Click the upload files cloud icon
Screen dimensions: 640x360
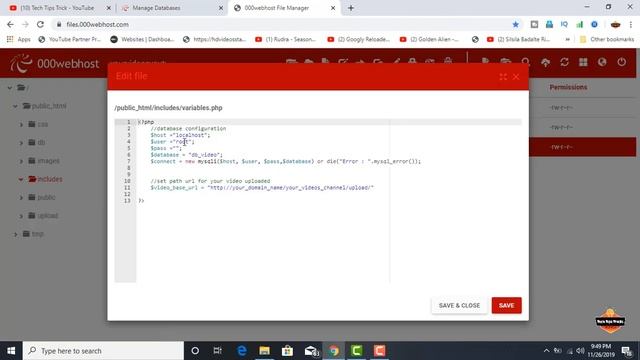pyautogui.click(x=545, y=62)
